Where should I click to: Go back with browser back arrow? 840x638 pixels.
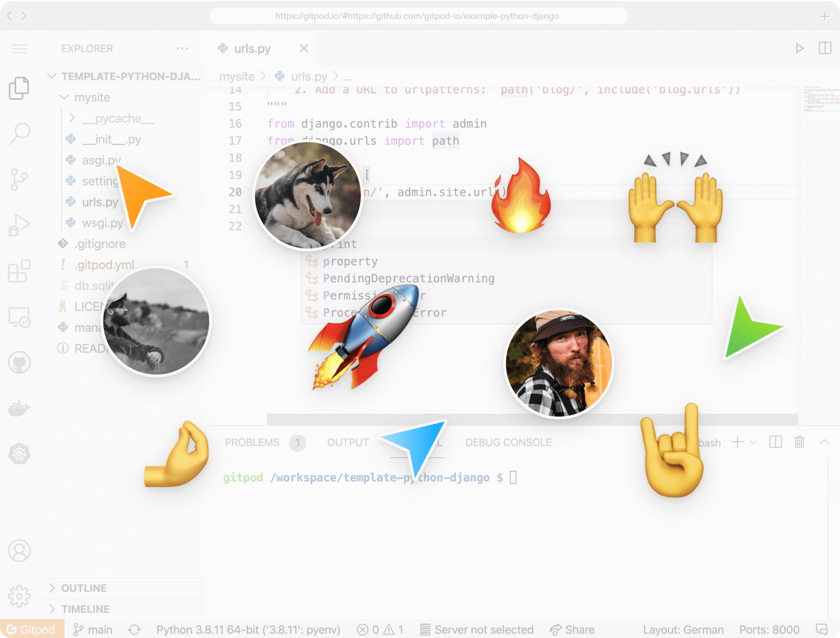(9, 16)
